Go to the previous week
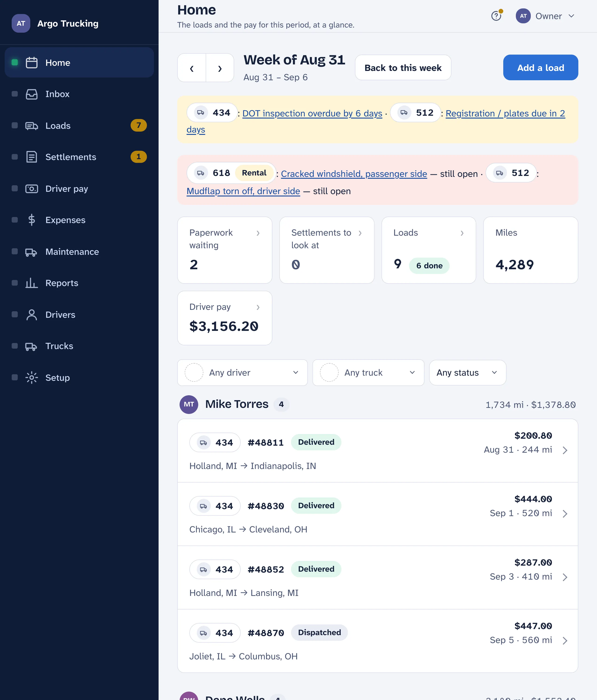The height and width of the screenshot is (700, 597). point(192,68)
